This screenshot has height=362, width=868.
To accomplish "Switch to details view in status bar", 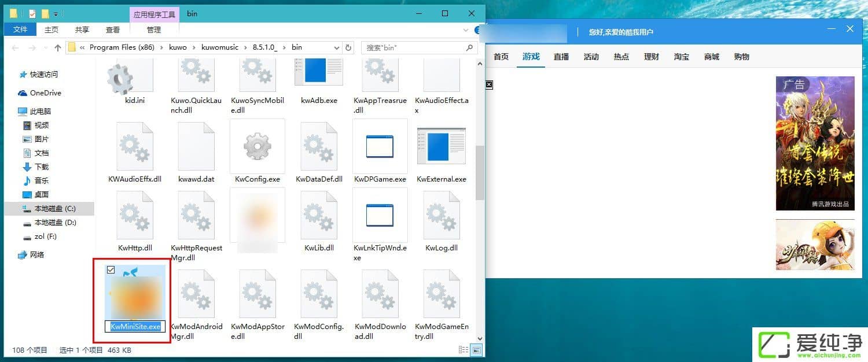I will coord(462,350).
